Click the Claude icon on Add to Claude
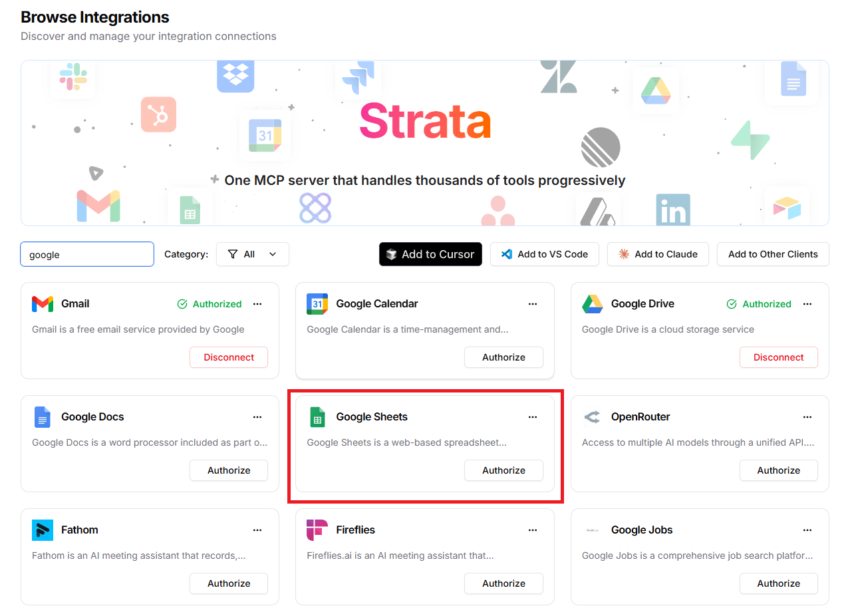Viewport: 848px width, 616px height. pos(623,254)
